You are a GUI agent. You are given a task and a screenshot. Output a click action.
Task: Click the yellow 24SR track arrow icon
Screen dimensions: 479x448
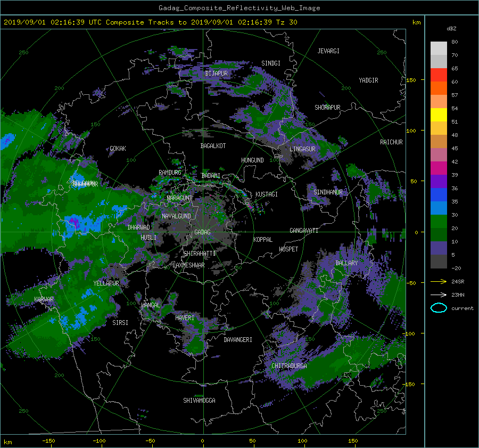[x=439, y=281]
